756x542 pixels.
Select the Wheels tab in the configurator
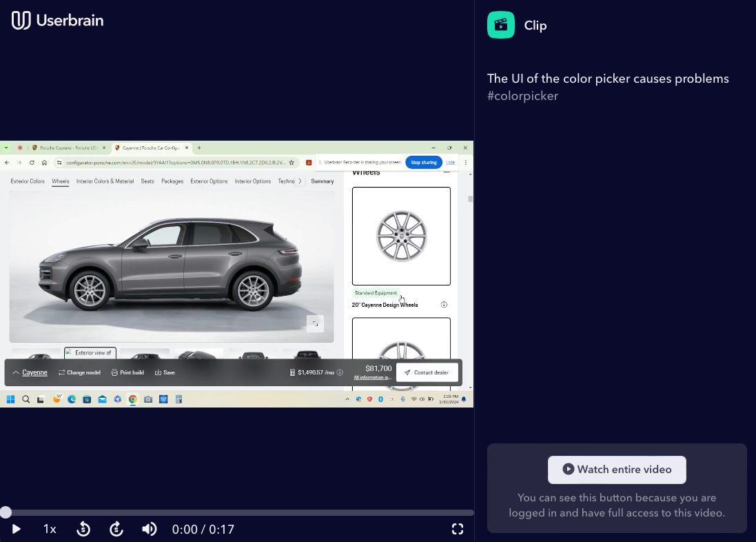(x=60, y=181)
